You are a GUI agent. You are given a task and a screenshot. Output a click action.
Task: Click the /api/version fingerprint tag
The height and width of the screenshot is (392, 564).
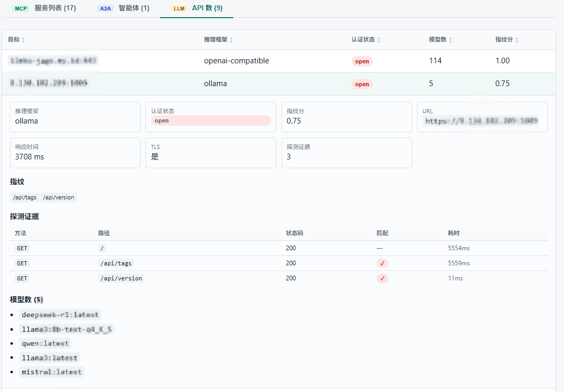58,197
